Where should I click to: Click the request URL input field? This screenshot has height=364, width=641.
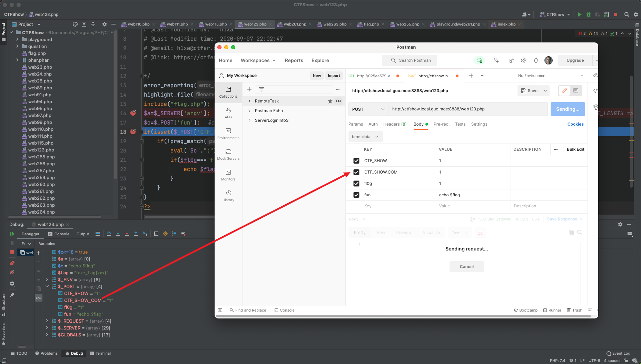click(467, 109)
